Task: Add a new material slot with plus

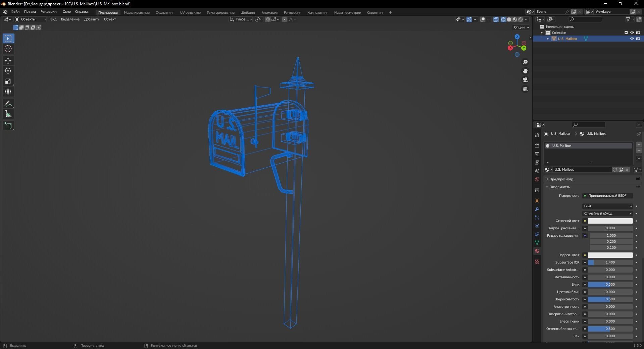Action: [x=639, y=144]
